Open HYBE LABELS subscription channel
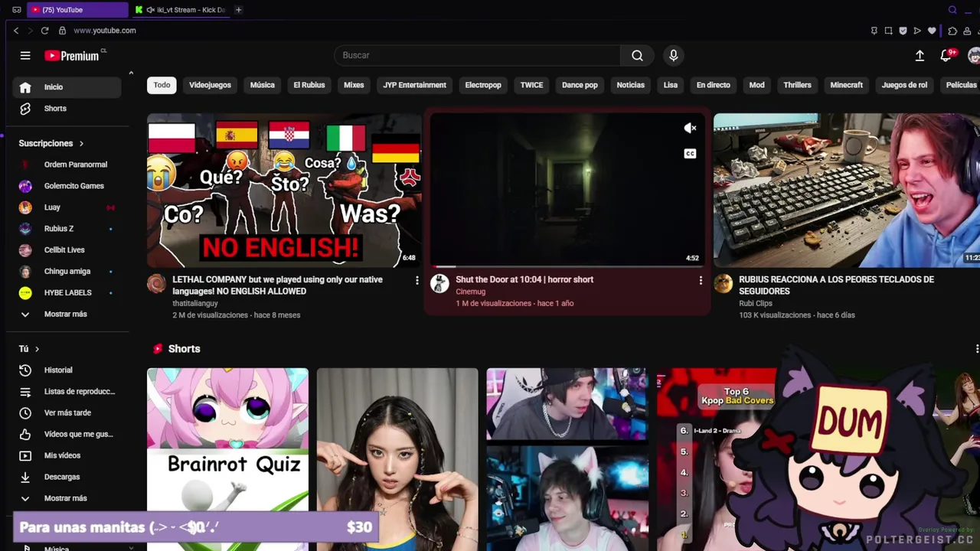Screen dimensions: 980x551 (67, 293)
